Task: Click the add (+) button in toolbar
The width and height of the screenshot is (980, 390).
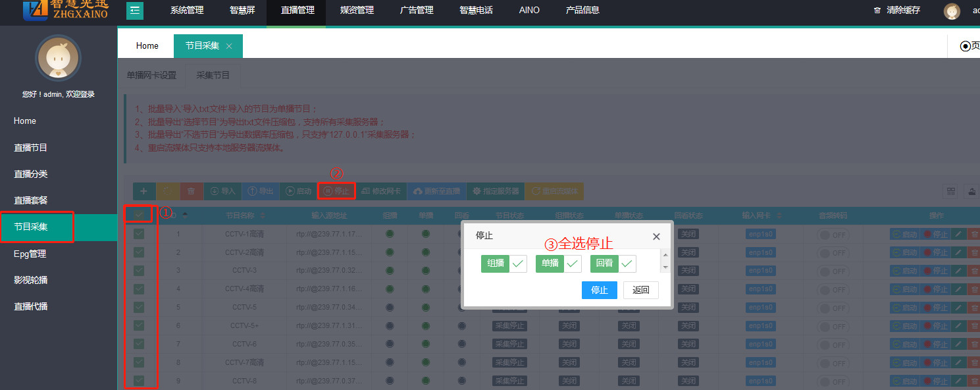Action: (x=144, y=191)
